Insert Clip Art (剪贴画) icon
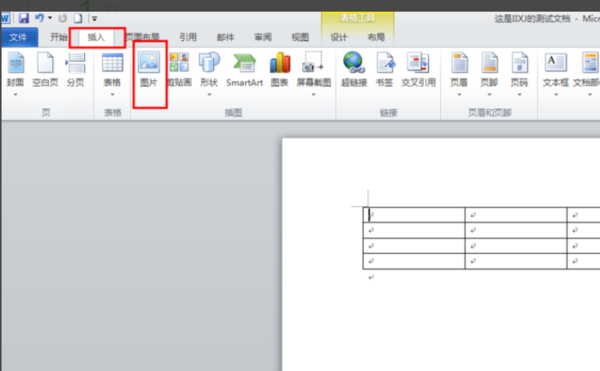The width and height of the screenshot is (600, 371). (179, 62)
